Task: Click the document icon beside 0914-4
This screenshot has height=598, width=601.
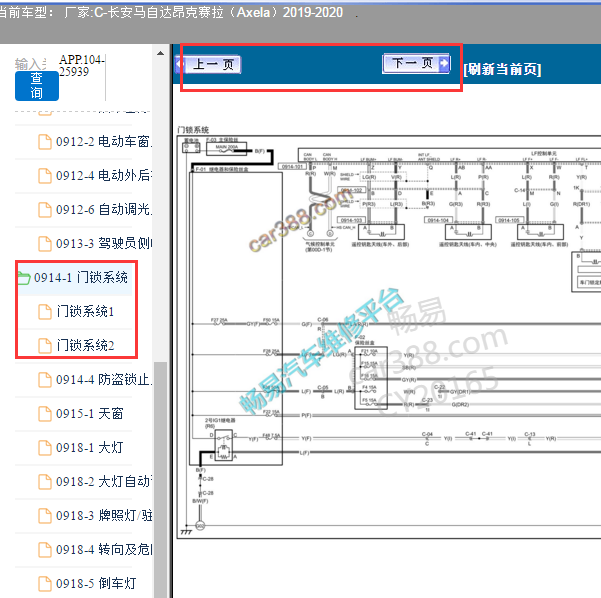Action: 45,380
